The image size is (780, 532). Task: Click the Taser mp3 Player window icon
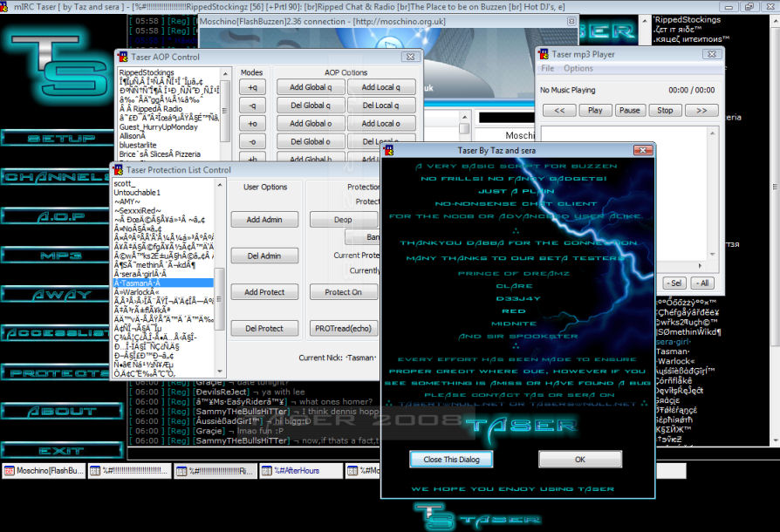point(544,54)
